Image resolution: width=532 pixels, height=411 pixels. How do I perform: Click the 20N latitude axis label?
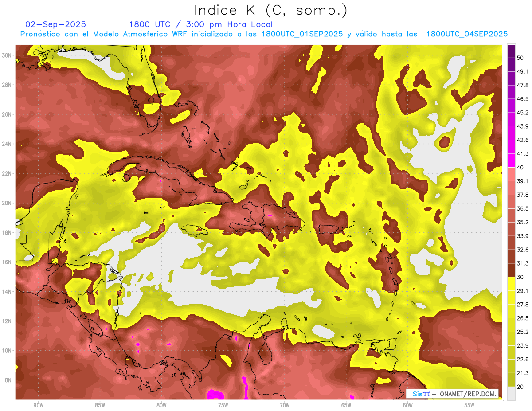[7, 203]
